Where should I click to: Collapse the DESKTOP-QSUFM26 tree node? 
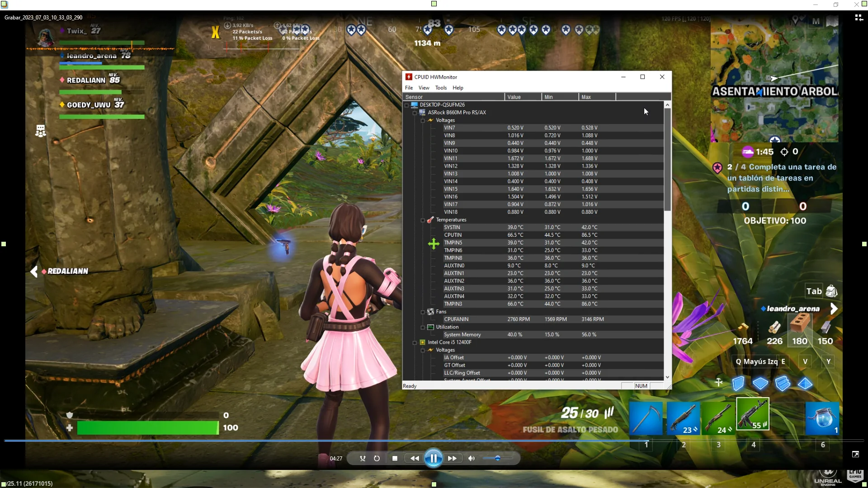pos(406,105)
